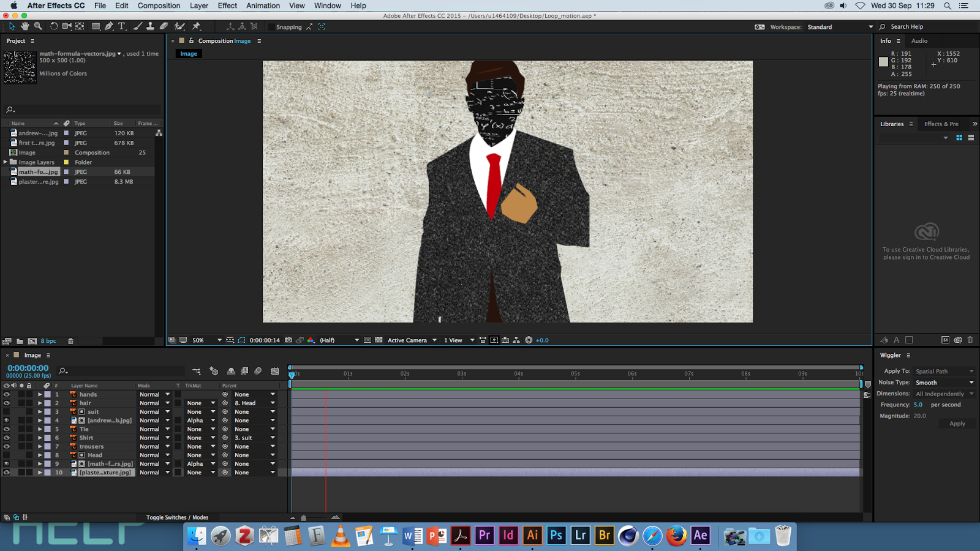Open the Animation menu

263,6
